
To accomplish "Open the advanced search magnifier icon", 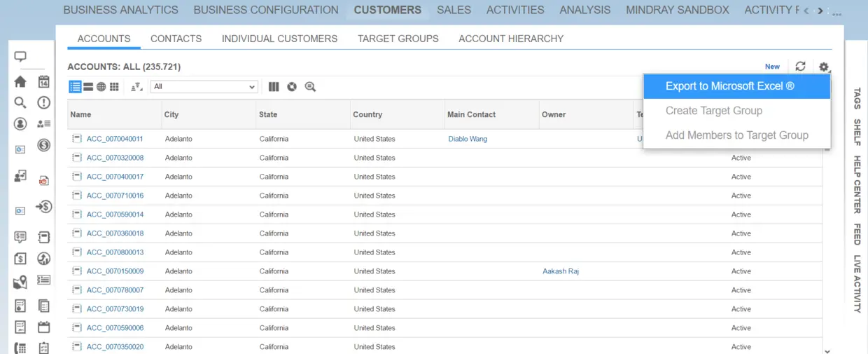I will (310, 87).
